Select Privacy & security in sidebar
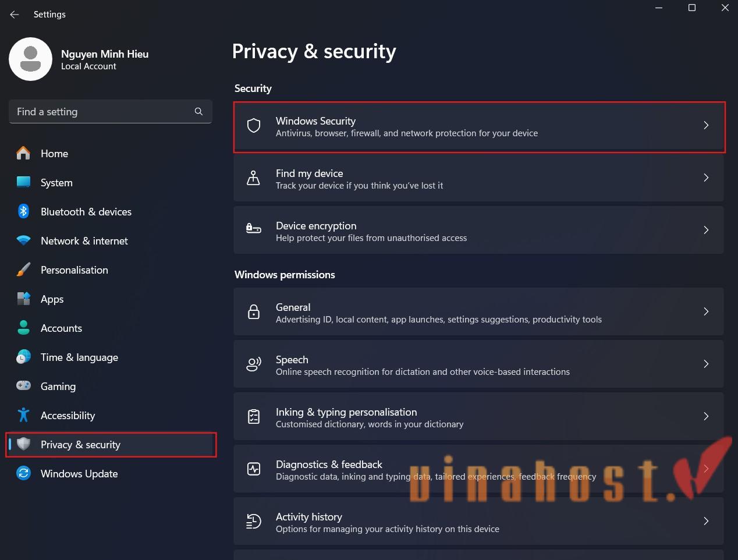Viewport: 738px width, 560px height. 111,445
